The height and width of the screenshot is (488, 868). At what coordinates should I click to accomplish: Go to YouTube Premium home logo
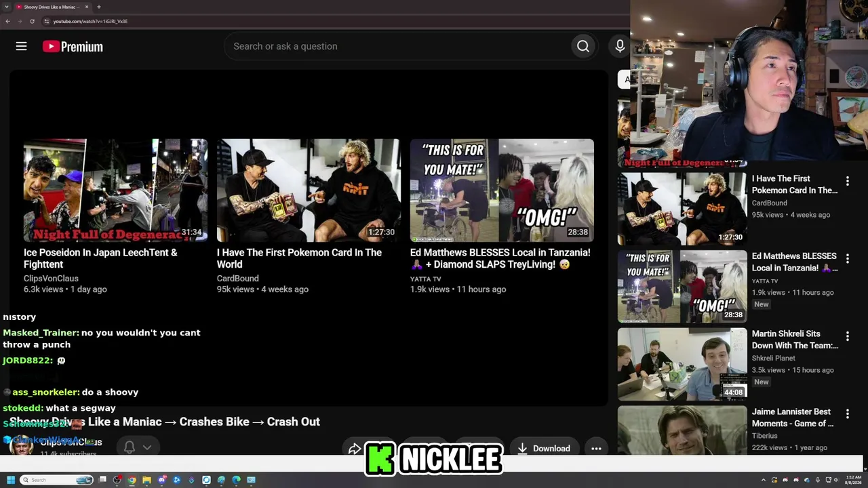pos(73,46)
